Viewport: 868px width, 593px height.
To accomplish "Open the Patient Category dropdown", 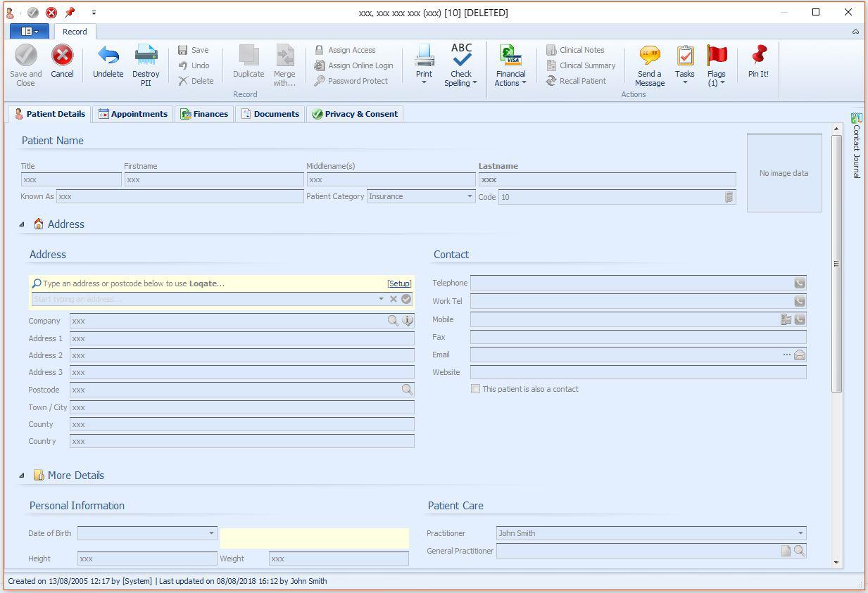I will [470, 197].
